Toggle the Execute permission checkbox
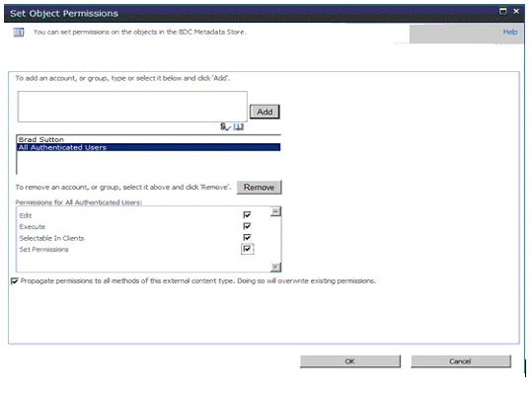The width and height of the screenshot is (532, 394). (x=247, y=226)
